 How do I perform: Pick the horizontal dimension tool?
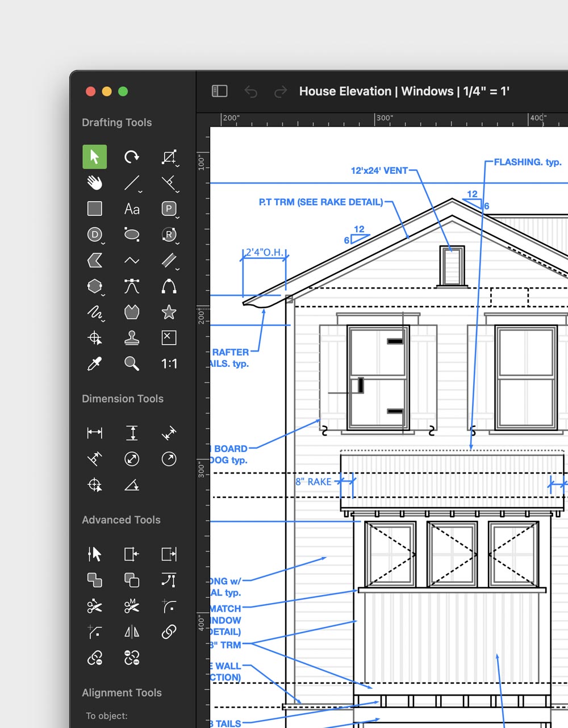(x=94, y=433)
